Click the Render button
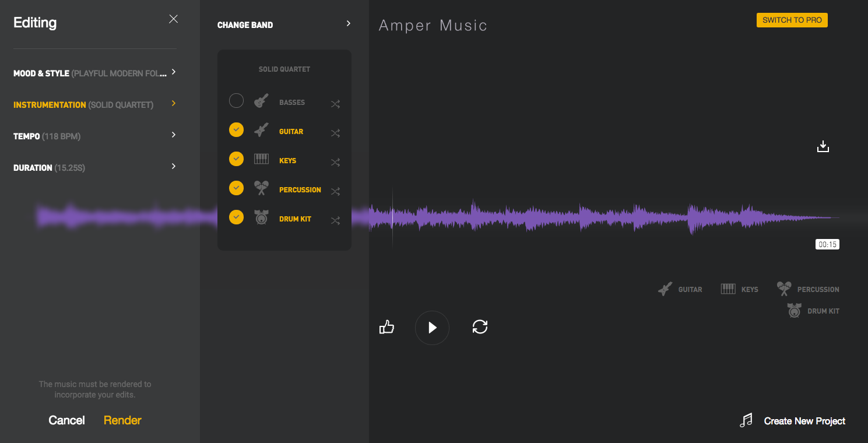868x443 pixels. coord(122,420)
